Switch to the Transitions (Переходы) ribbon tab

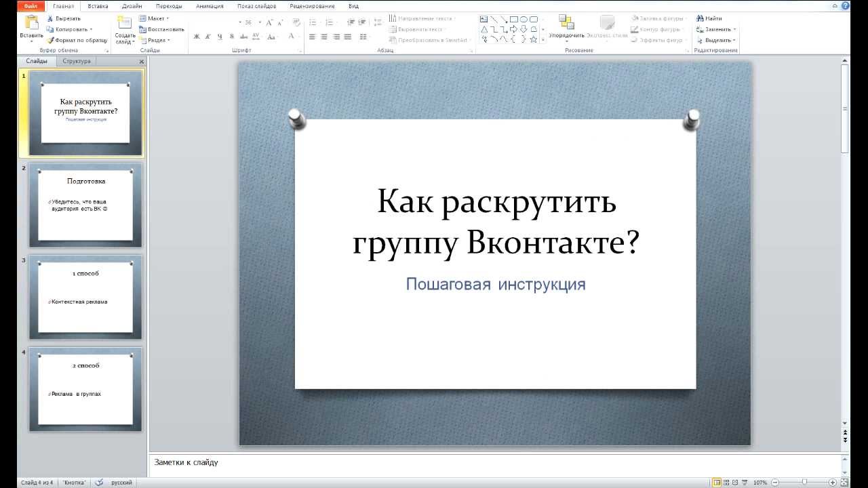[x=169, y=5]
